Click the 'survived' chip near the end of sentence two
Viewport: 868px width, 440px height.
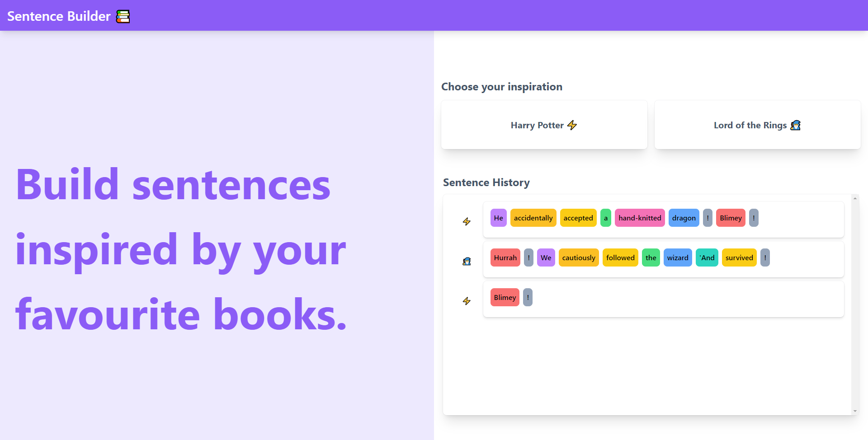tap(739, 257)
